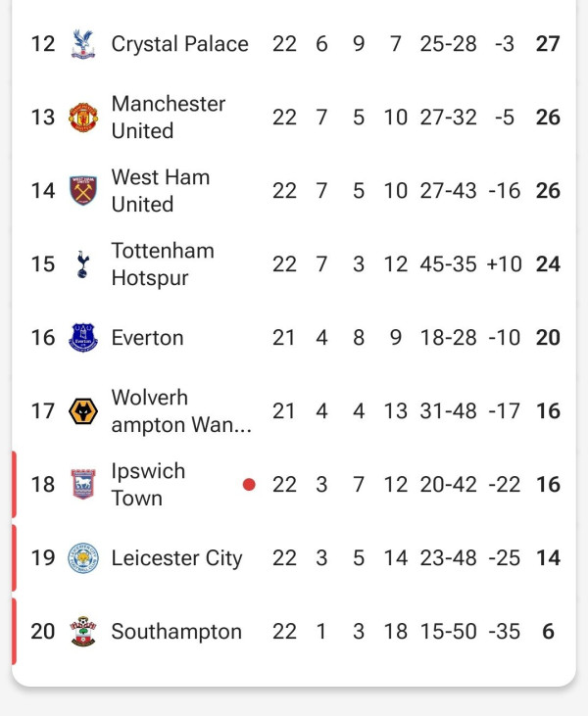The width and height of the screenshot is (588, 716).
Task: Click the Everton club badge
Action: pos(83,338)
